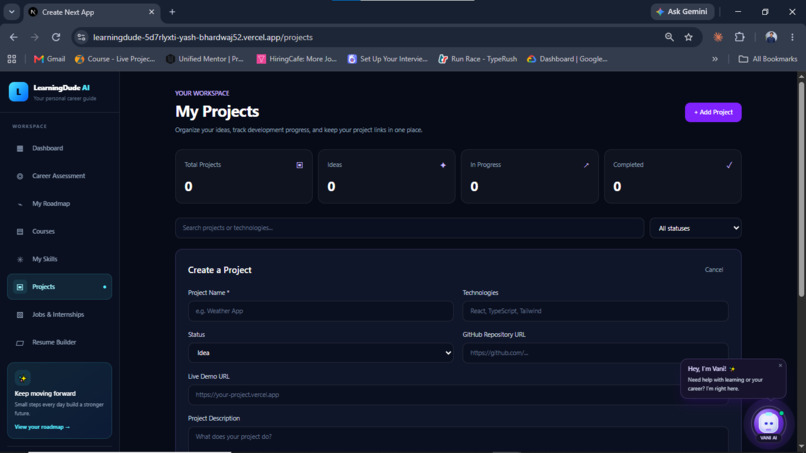Click the Ask Gemini button

click(682, 11)
